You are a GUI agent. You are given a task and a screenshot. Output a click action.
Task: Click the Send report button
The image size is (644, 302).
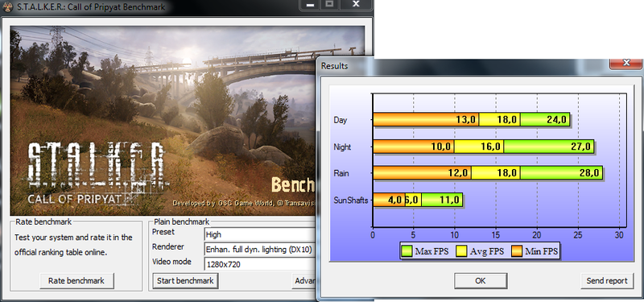pyautogui.click(x=607, y=281)
